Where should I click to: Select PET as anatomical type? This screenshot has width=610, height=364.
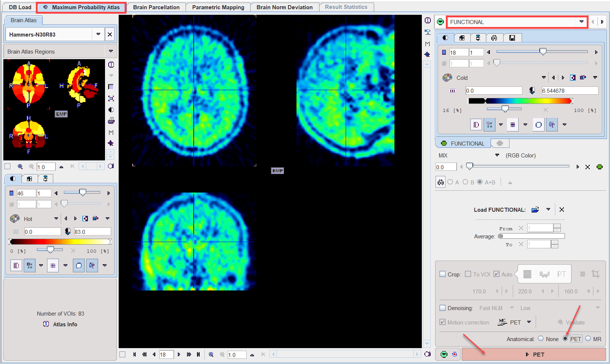(565, 339)
